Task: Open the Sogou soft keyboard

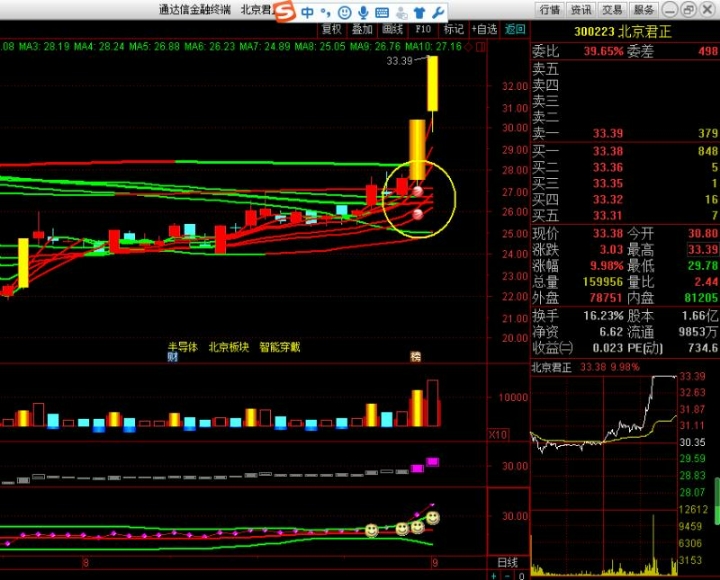Action: click(382, 13)
